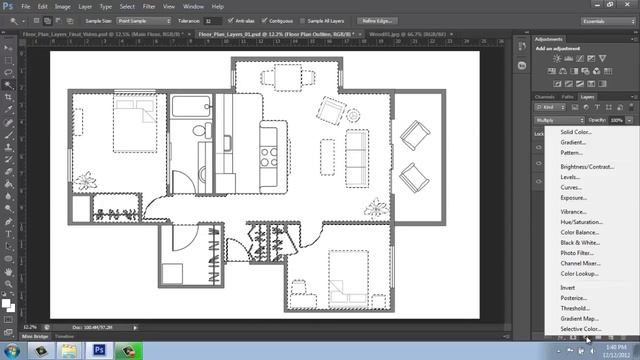Select the Hand tool
This screenshot has width=640, height=360.
pos(8,271)
